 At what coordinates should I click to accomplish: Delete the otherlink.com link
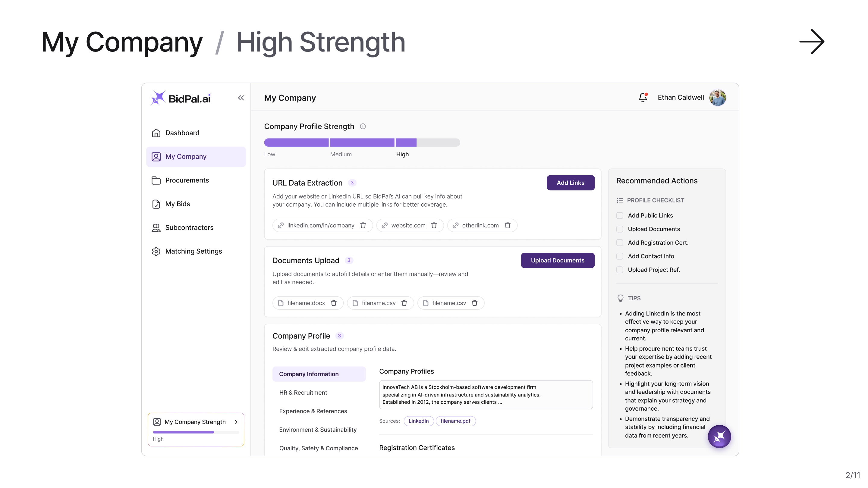pos(508,225)
